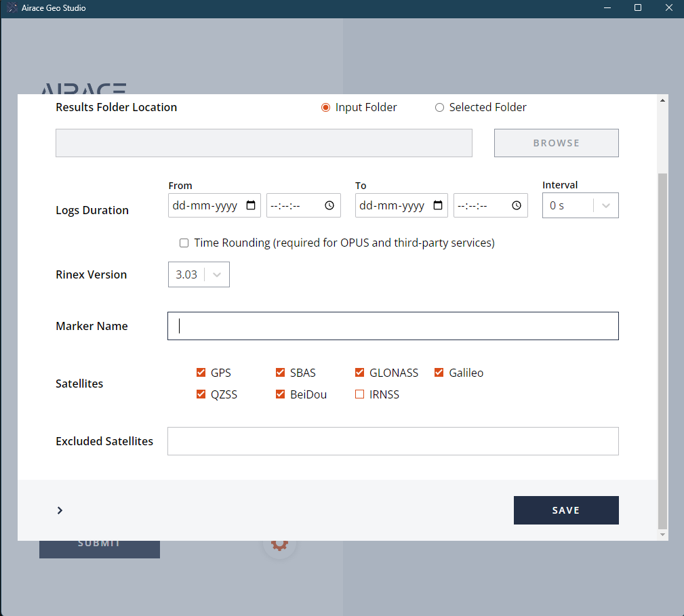Uncheck the GPS satellite checkbox
The height and width of the screenshot is (616, 684).
click(201, 373)
